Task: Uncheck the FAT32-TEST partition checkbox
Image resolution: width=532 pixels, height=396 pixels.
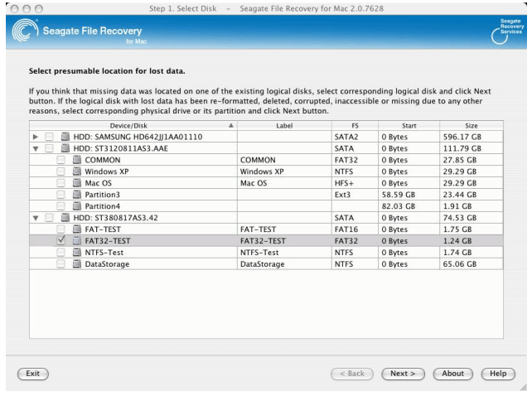Action: pos(60,240)
